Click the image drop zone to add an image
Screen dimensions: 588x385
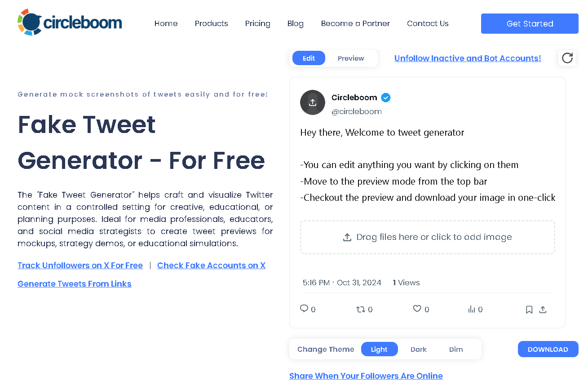tap(427, 237)
